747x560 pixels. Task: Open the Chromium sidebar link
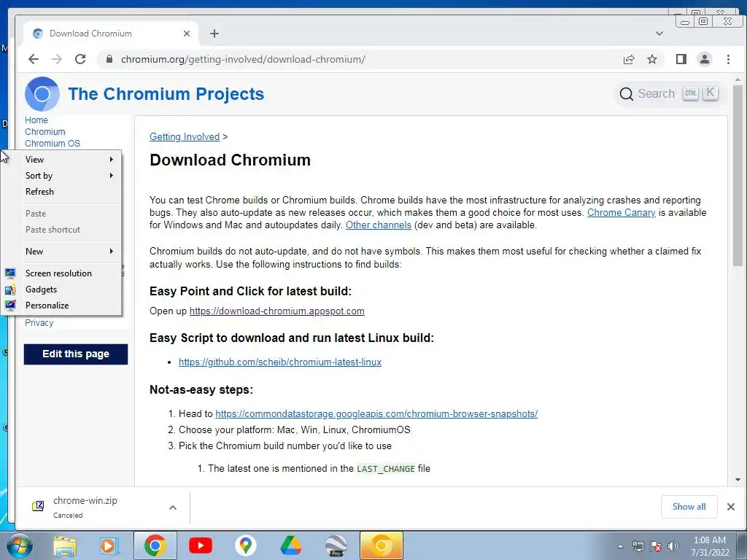[x=44, y=132]
